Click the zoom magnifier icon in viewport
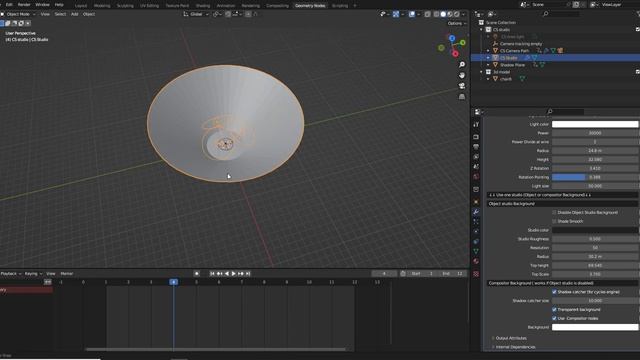 tap(462, 65)
